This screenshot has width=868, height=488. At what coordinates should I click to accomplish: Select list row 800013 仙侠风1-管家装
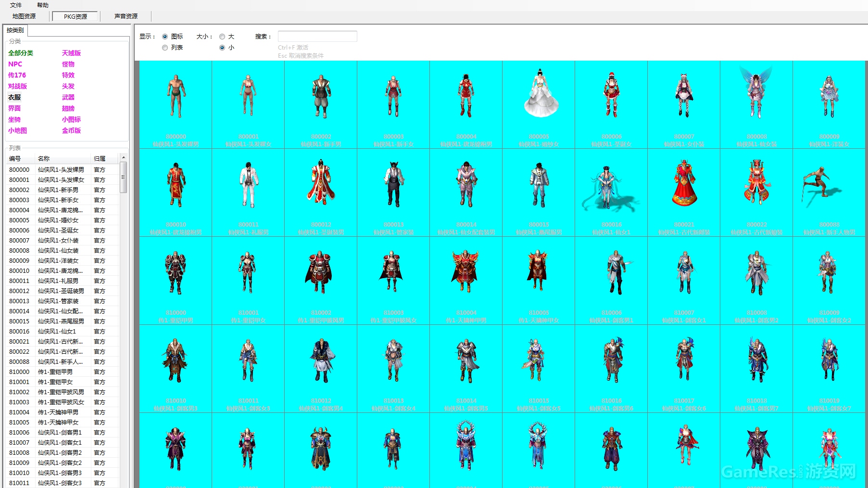(x=63, y=301)
